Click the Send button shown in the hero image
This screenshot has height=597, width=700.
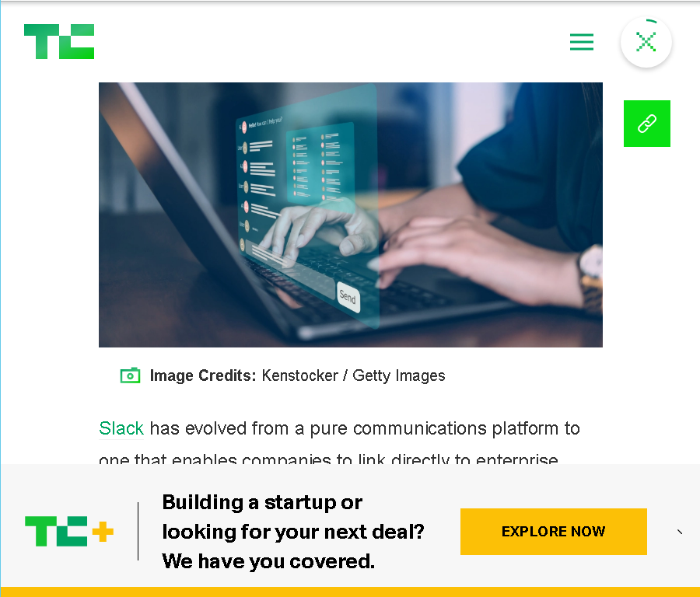pyautogui.click(x=348, y=296)
